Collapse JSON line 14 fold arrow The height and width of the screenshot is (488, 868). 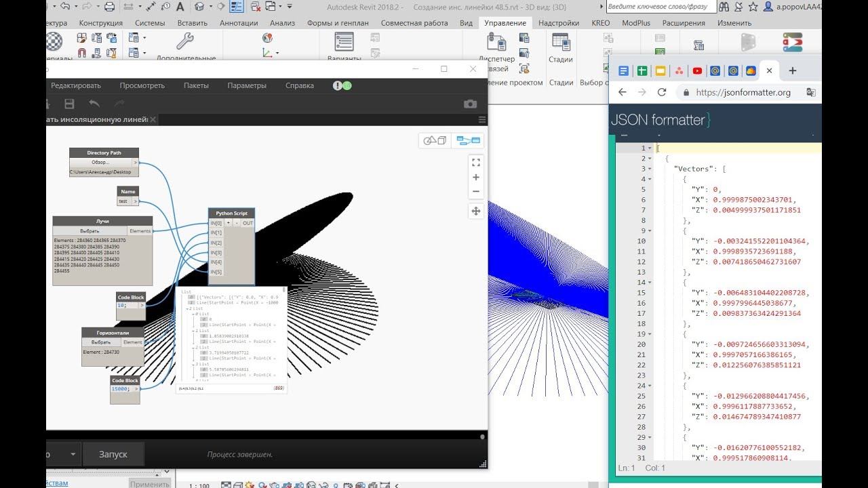(x=650, y=283)
